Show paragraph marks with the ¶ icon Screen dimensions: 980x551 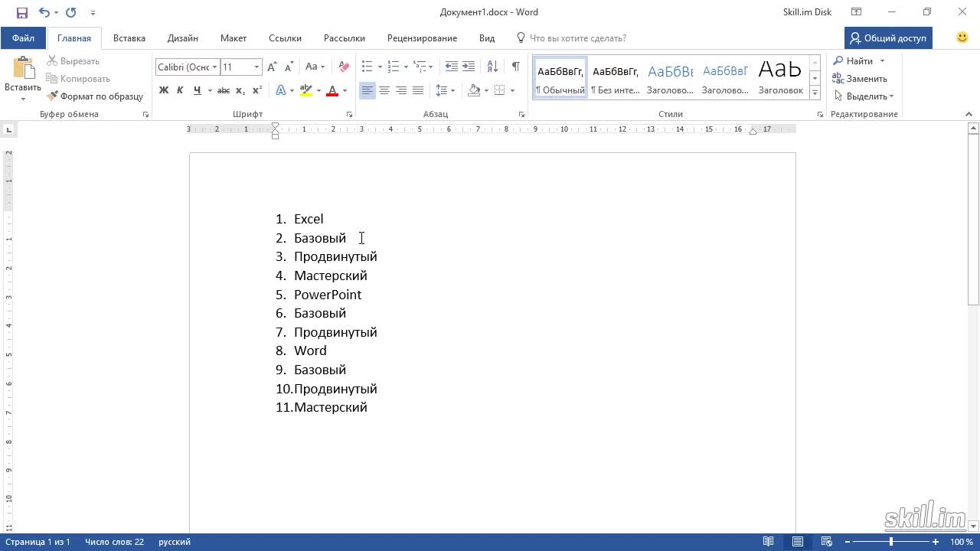click(x=516, y=67)
